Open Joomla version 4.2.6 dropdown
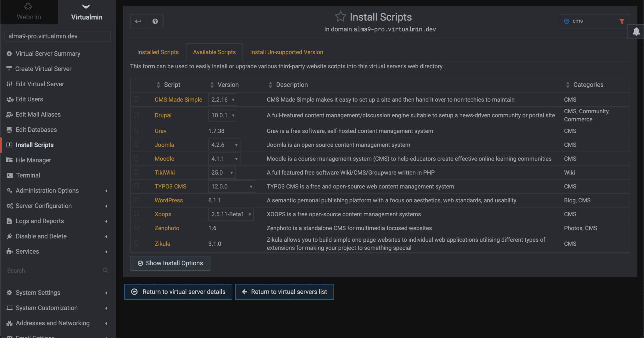The width and height of the screenshot is (644, 338). [x=224, y=145]
